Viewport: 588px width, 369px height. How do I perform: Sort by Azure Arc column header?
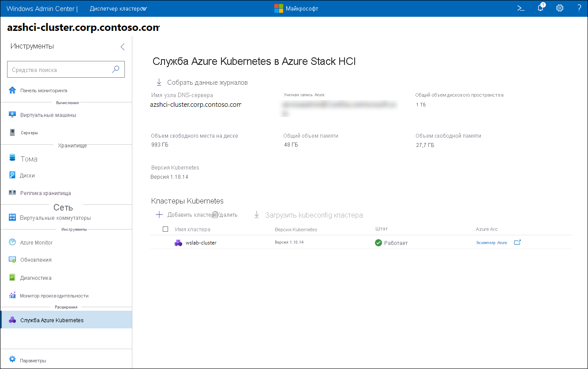click(487, 229)
